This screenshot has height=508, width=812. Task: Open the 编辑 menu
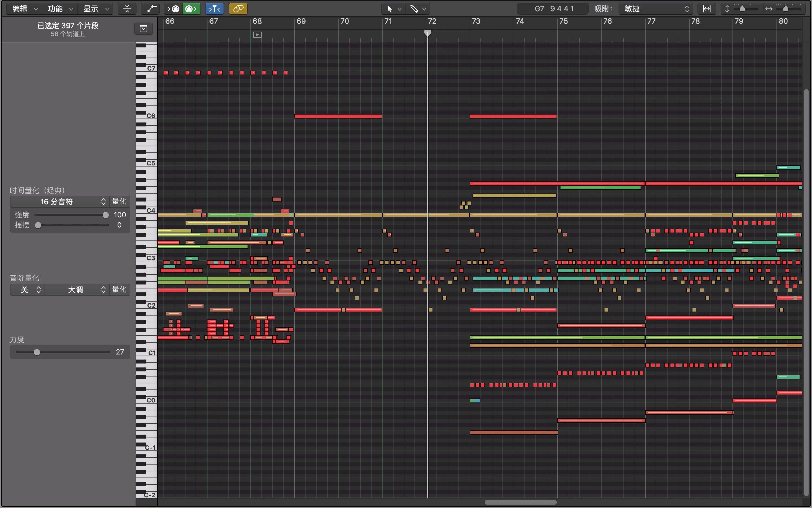tap(24, 9)
